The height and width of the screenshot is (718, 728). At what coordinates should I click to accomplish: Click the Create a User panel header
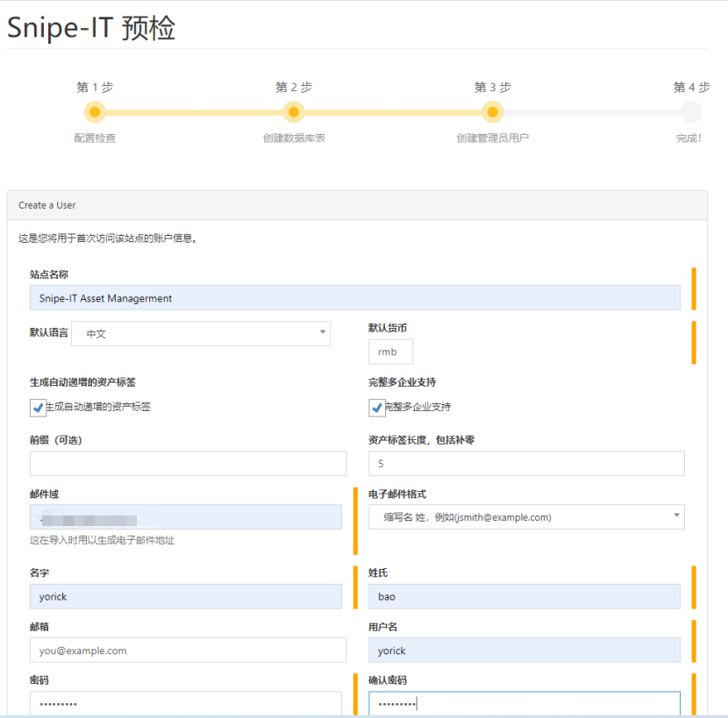point(357,205)
